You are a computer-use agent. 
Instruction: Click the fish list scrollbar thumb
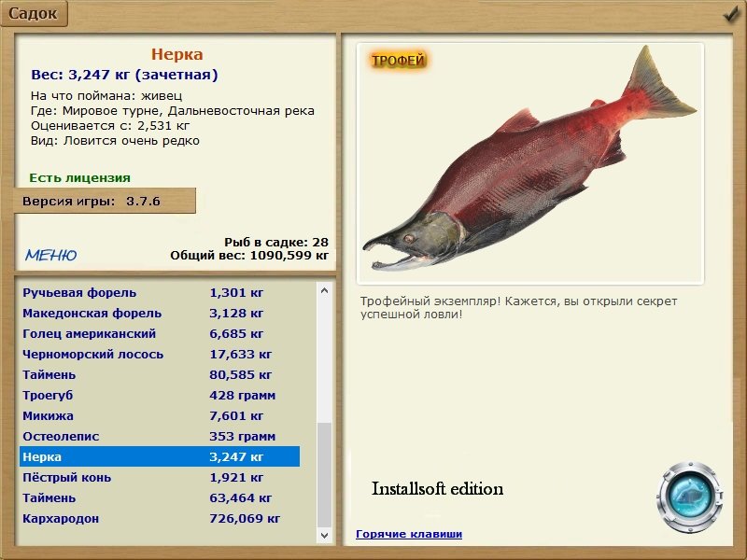(x=324, y=475)
